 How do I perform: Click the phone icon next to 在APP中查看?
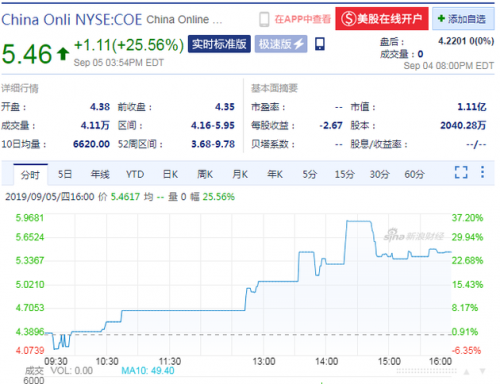pos(264,19)
